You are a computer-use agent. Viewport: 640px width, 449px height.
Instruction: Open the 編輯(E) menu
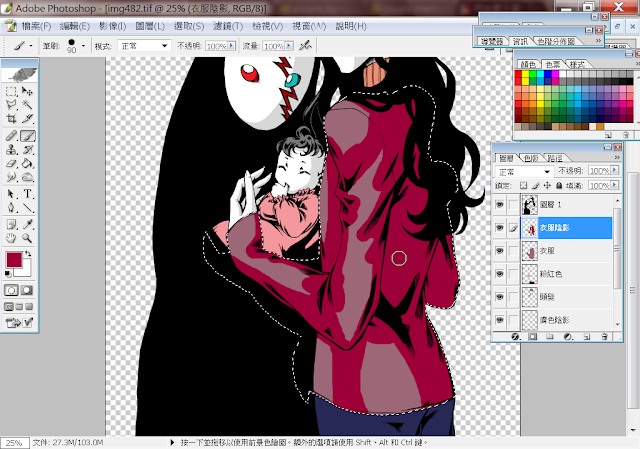(x=75, y=27)
